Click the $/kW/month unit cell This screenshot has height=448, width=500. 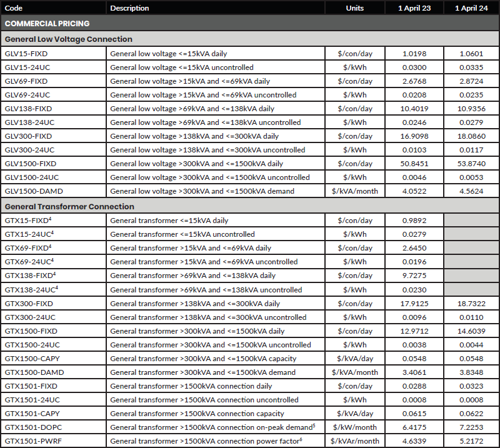point(354,427)
